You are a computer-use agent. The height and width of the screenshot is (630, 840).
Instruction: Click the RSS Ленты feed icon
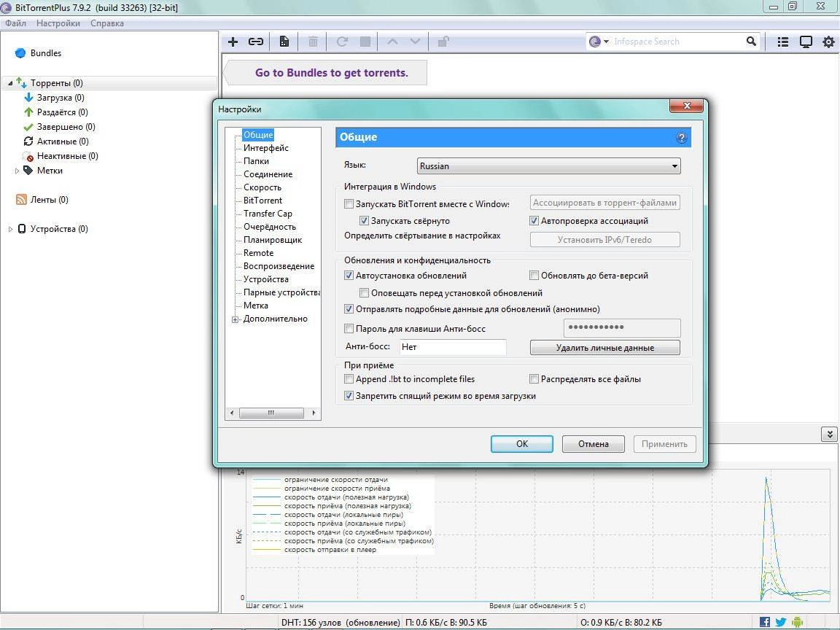(21, 200)
